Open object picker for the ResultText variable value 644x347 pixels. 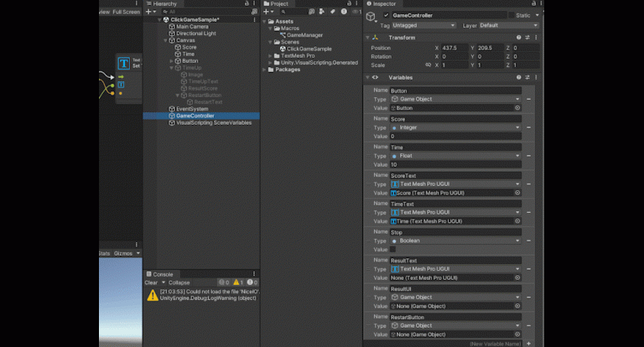tap(517, 278)
